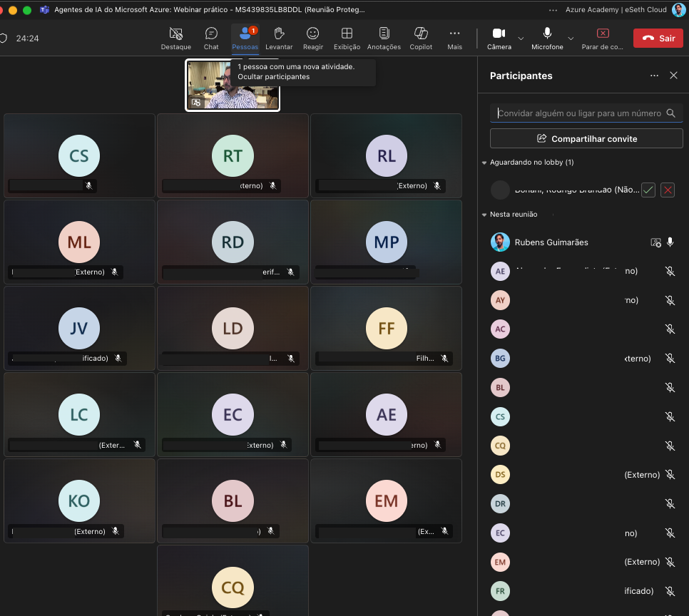Open Anotações notes
The image size is (689, 616).
384,37
